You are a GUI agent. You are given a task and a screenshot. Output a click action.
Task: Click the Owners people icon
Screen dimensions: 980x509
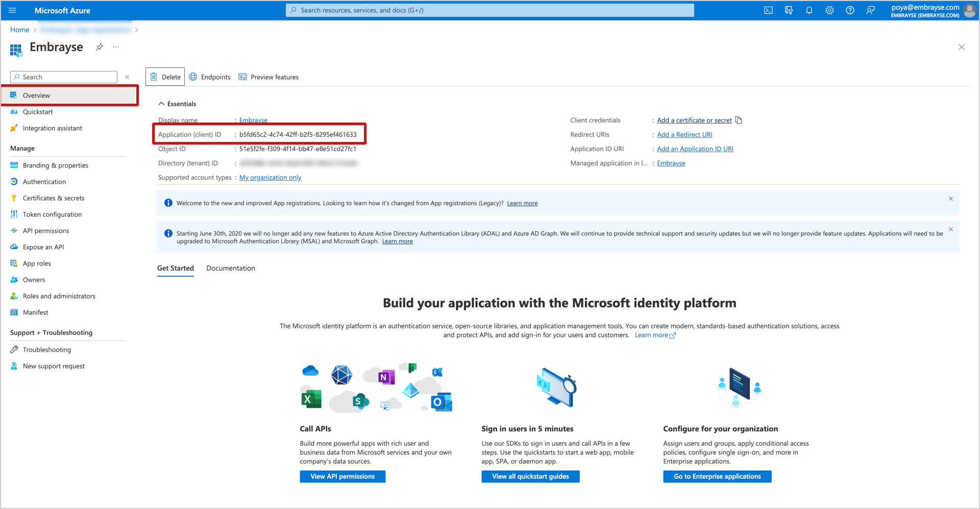(x=14, y=280)
